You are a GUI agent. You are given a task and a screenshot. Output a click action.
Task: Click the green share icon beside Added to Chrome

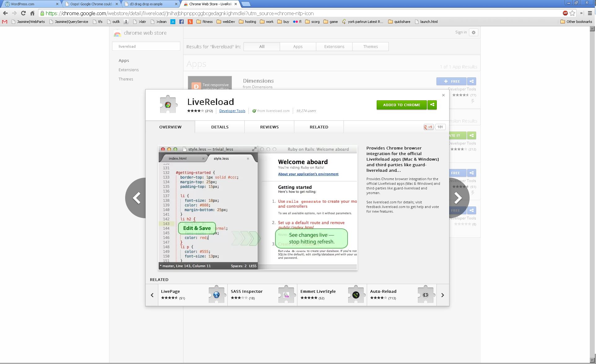coord(432,105)
